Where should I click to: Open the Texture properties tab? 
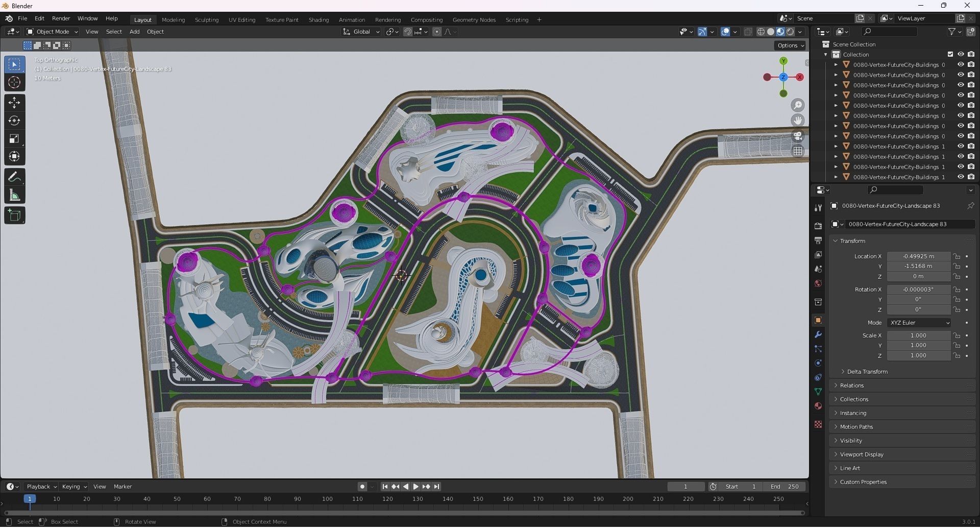point(818,424)
